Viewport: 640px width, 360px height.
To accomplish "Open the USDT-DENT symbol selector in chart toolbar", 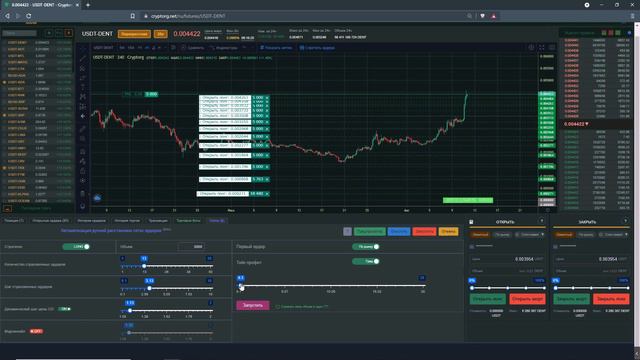I will pos(103,48).
